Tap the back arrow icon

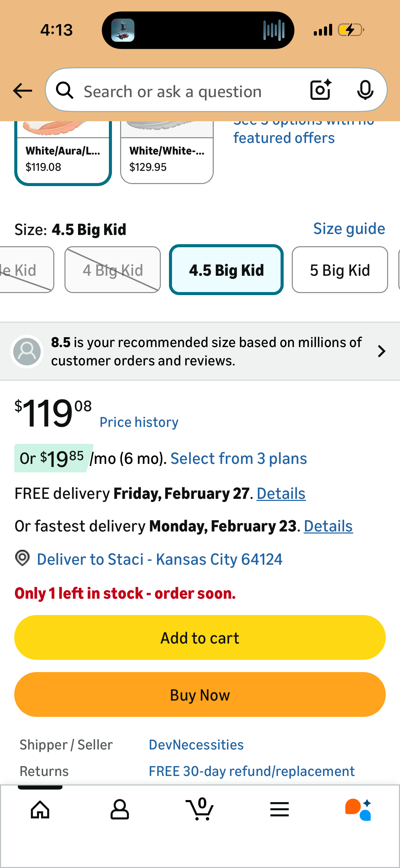[x=22, y=91]
